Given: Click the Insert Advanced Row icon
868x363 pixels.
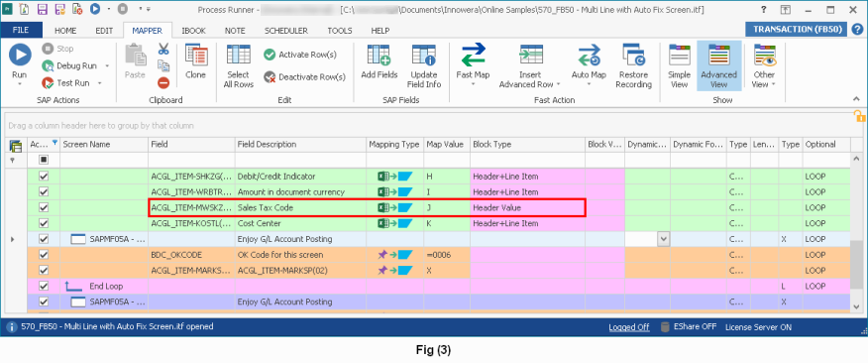Looking at the screenshot, I should click(x=530, y=55).
